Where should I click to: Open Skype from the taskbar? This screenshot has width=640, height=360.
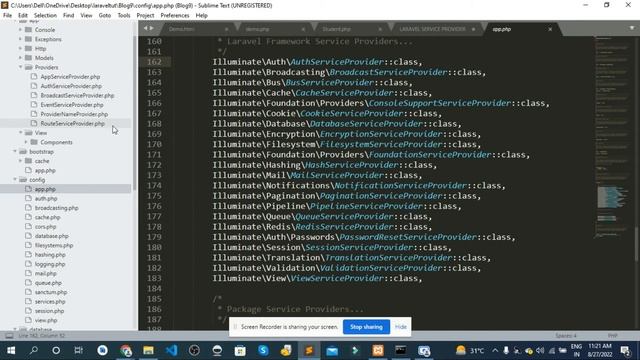[x=263, y=350]
